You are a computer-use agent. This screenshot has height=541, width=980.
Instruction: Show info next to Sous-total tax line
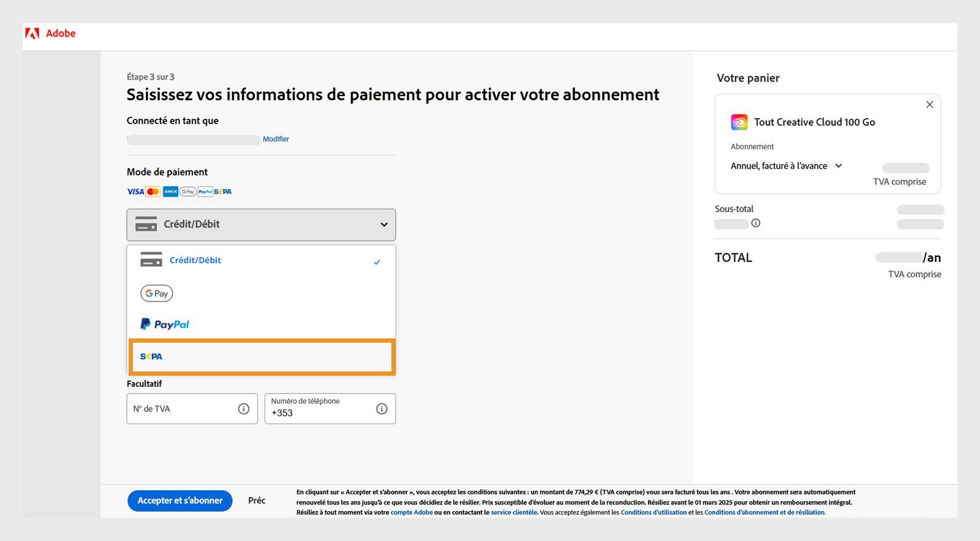click(756, 223)
